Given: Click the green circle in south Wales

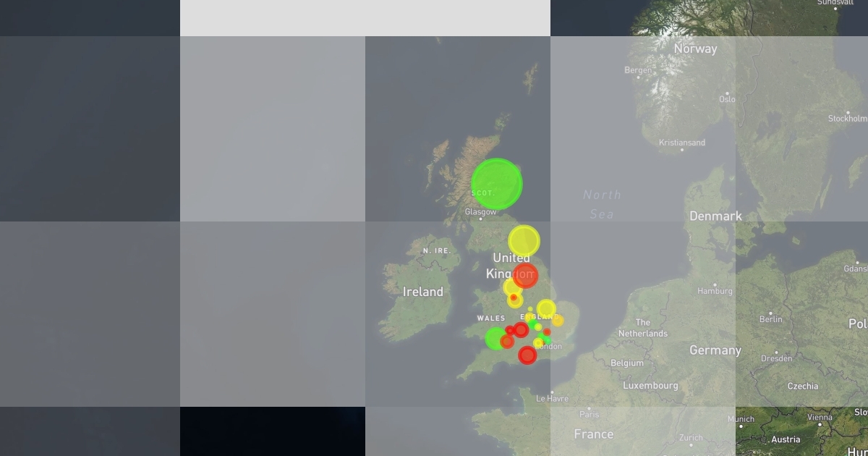Looking at the screenshot, I should (495, 338).
